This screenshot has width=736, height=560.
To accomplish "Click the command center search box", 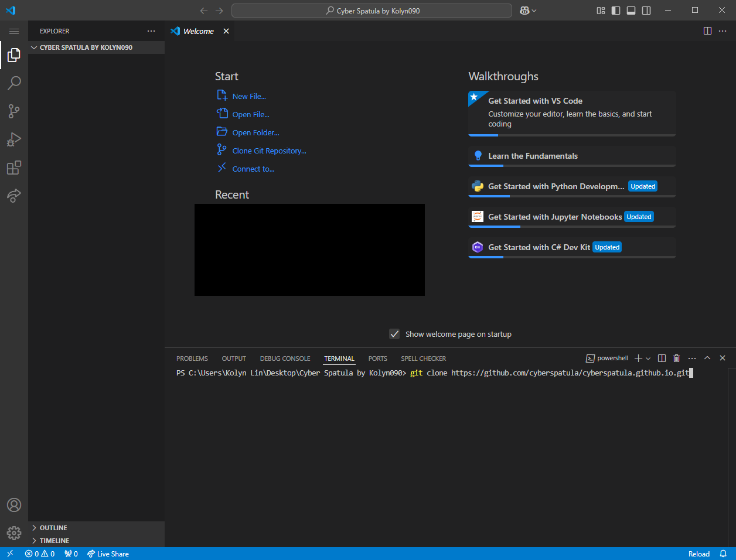I will (x=372, y=11).
